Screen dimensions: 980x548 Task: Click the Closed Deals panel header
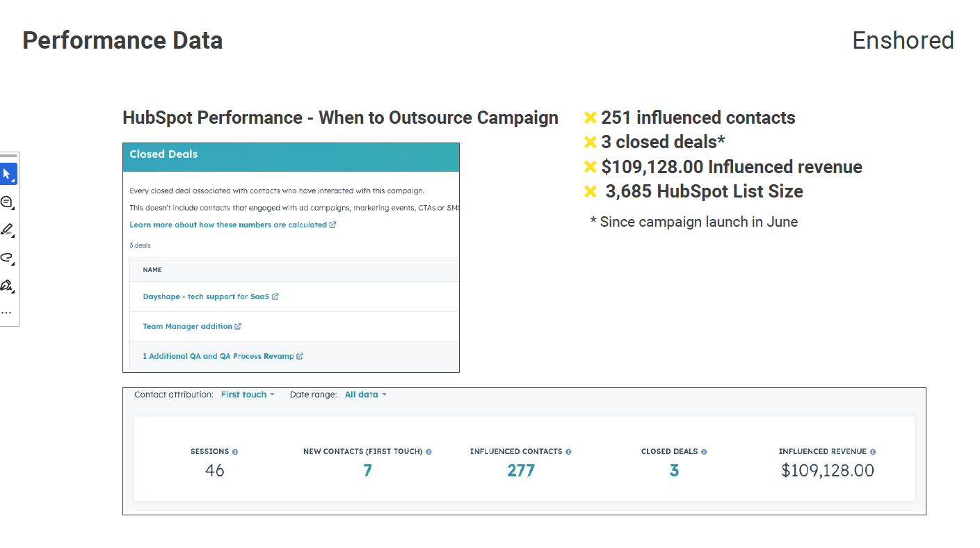tap(291, 157)
